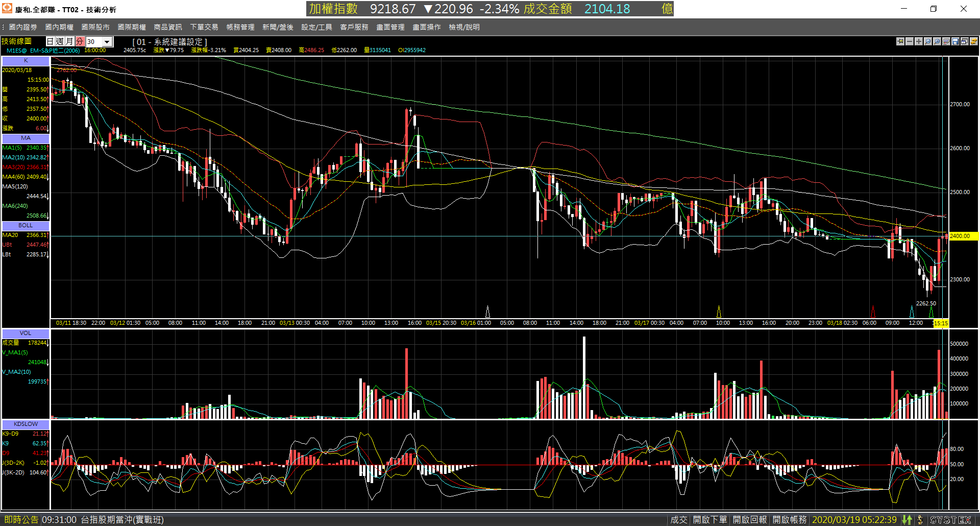
Task: Click the 開啟回報 button
Action: click(x=750, y=520)
